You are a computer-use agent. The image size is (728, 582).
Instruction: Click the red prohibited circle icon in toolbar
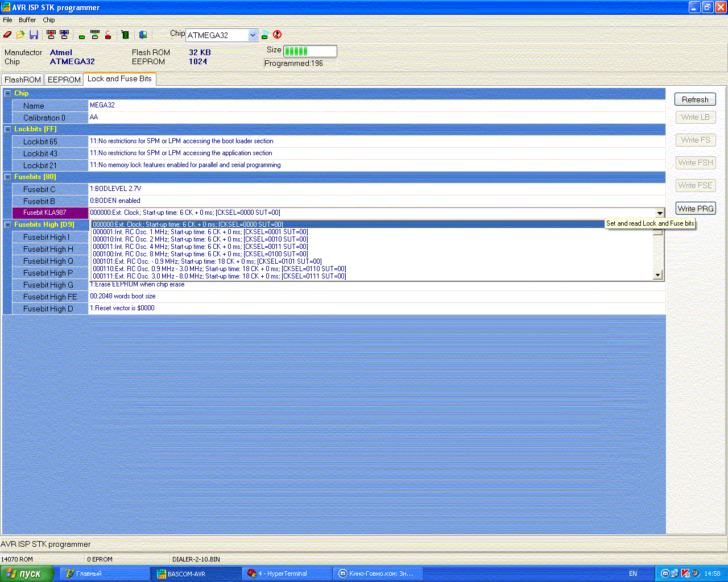click(x=277, y=35)
